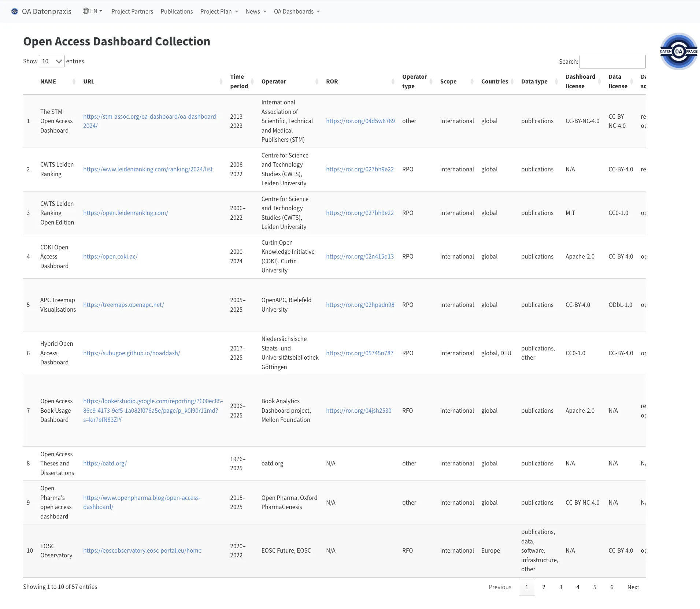Viewport: 700px width, 609px height.
Task: Open the Project Partners page
Action: [x=132, y=11]
